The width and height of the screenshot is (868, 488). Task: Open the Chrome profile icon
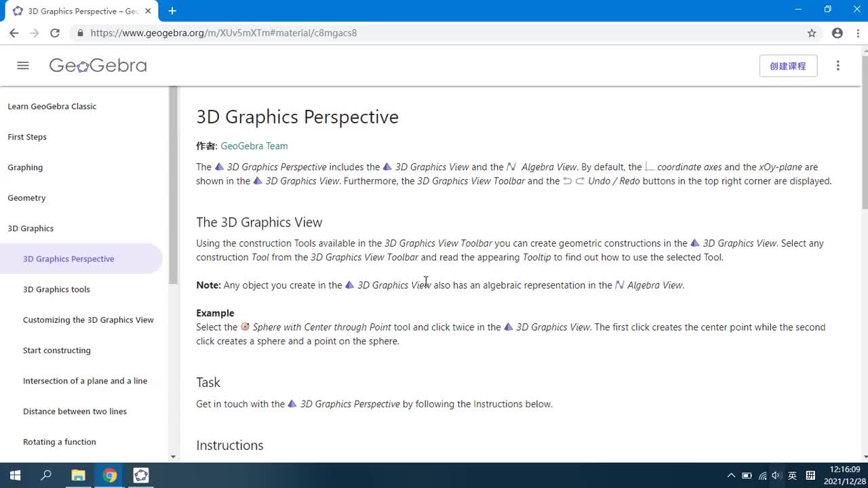point(837,33)
